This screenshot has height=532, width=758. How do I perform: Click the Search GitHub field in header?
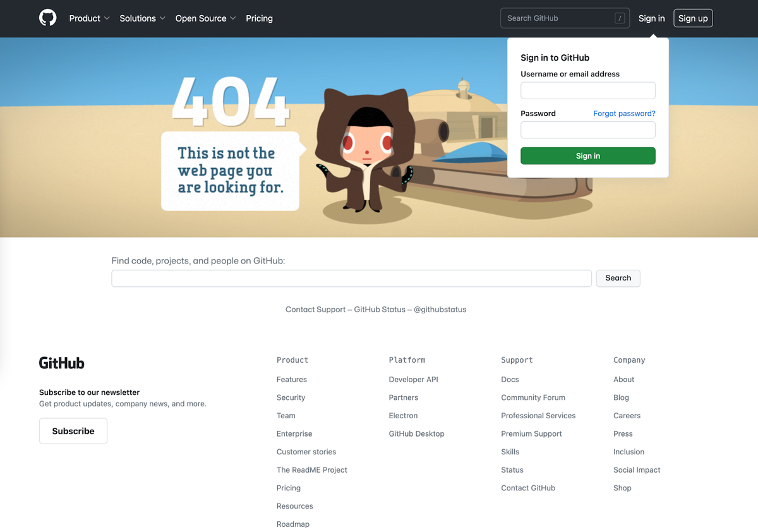pyautogui.click(x=565, y=18)
